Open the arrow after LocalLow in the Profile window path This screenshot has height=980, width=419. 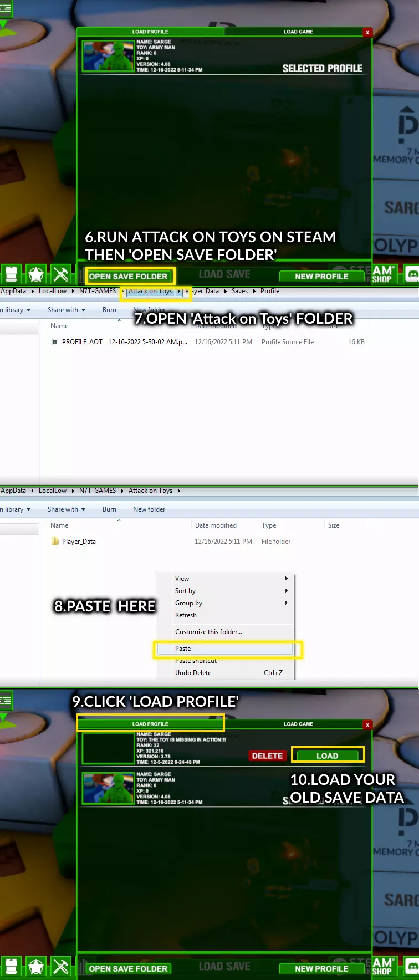click(73, 291)
